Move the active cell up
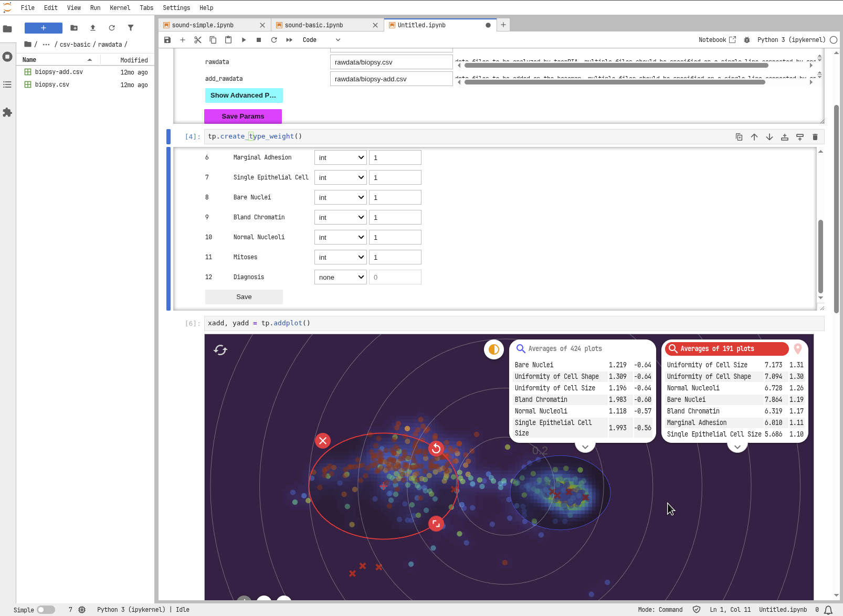This screenshot has width=843, height=616. pyautogui.click(x=754, y=137)
